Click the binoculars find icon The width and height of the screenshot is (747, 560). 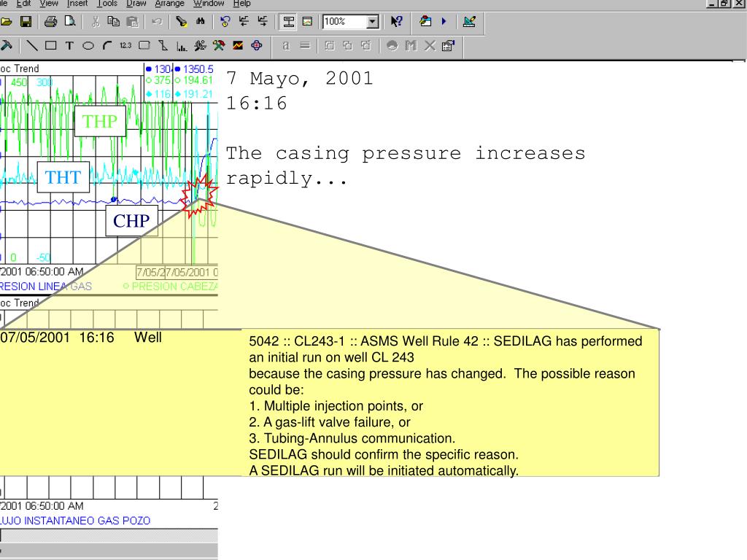click(x=200, y=21)
